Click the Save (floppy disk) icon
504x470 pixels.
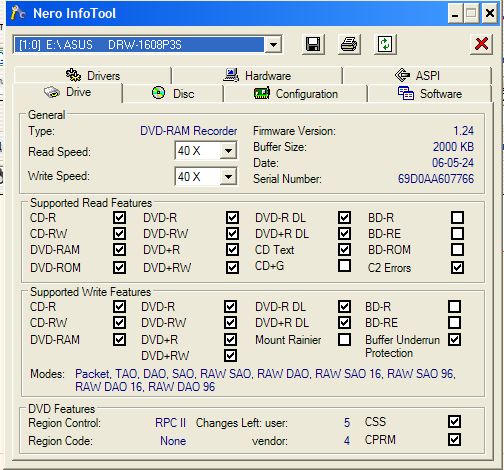[313, 44]
